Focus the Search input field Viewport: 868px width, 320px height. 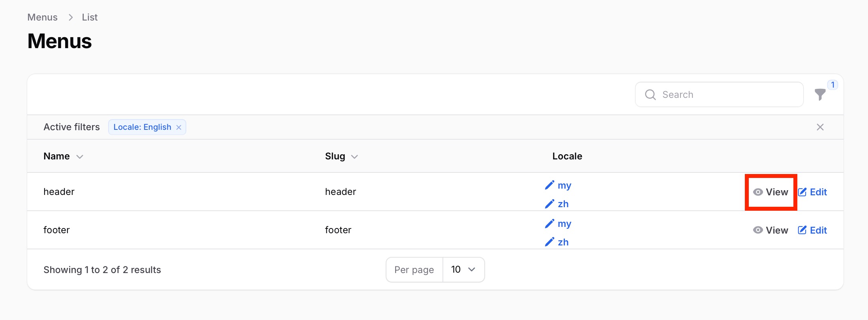click(719, 95)
